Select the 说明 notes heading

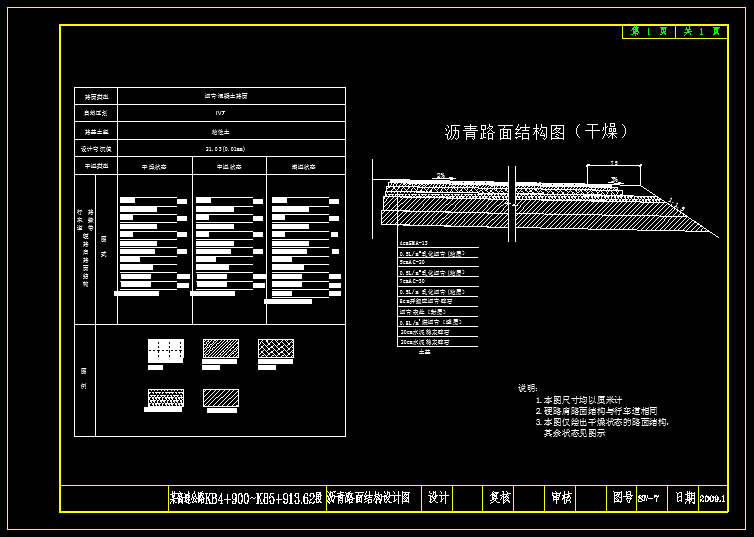coord(527,388)
